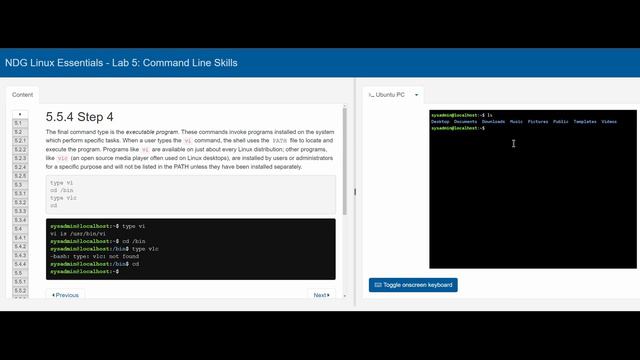640x360 pixels.
Task: Jump to section 5.3 in sidebar
Action: tap(20, 185)
